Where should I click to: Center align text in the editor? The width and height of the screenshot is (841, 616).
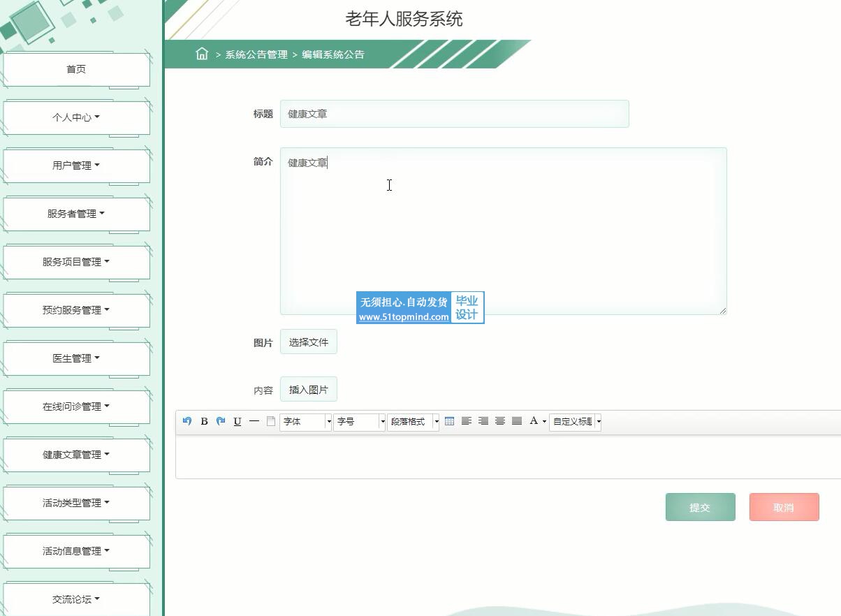[x=500, y=421]
